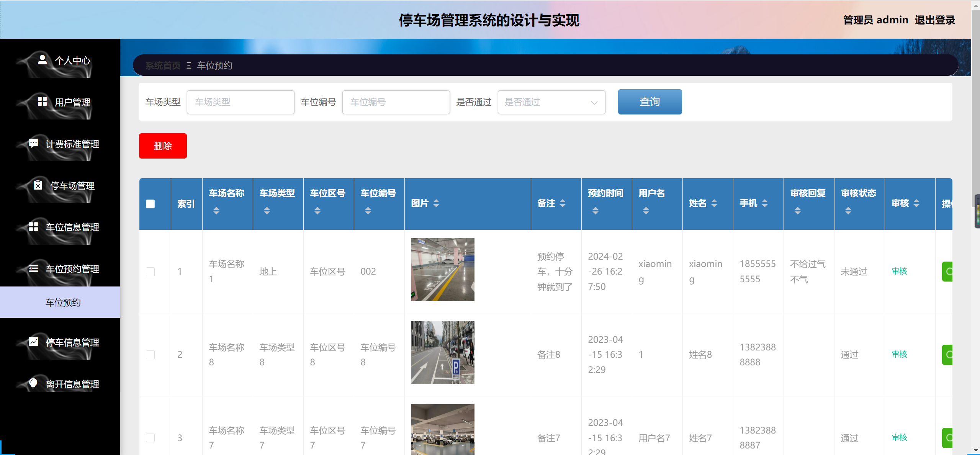Click the 索引 column header
Image resolution: width=980 pixels, height=455 pixels.
[186, 204]
